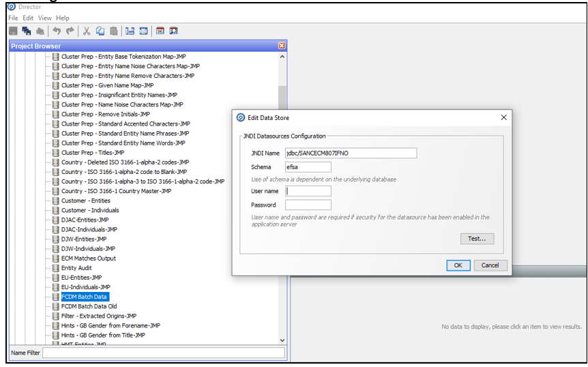Click the Paste clipboard icon
This screenshot has height=367, width=588.
(x=114, y=31)
